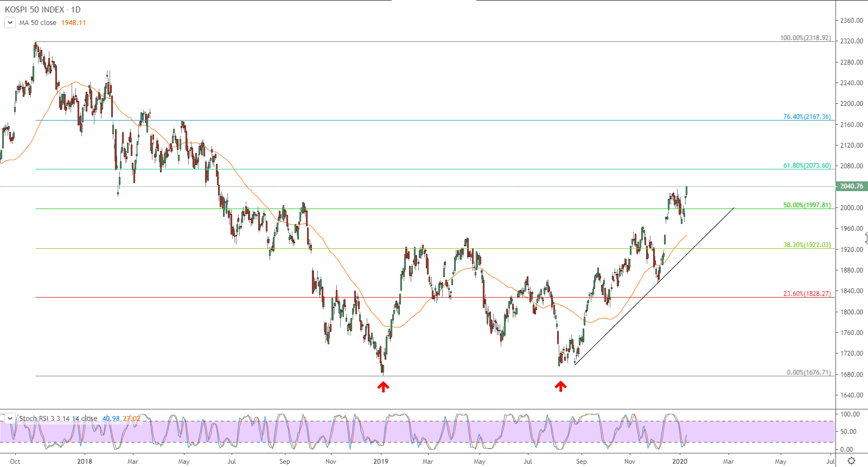Select the 23.60%(1828.27) Fibonacci label
This screenshot has width=868, height=467.
807,294
